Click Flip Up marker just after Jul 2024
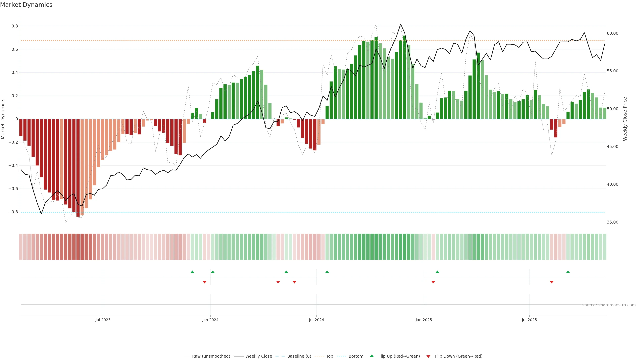The width and height of the screenshot is (644, 362). (x=327, y=272)
